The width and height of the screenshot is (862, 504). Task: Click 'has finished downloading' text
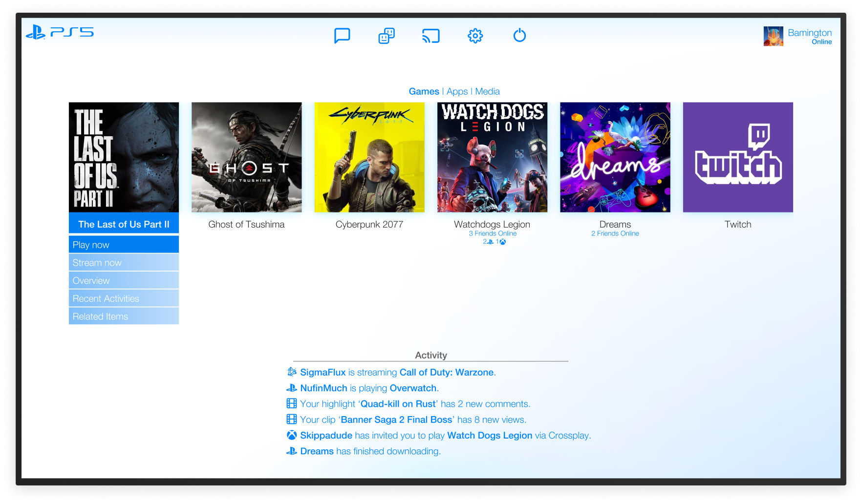point(388,451)
